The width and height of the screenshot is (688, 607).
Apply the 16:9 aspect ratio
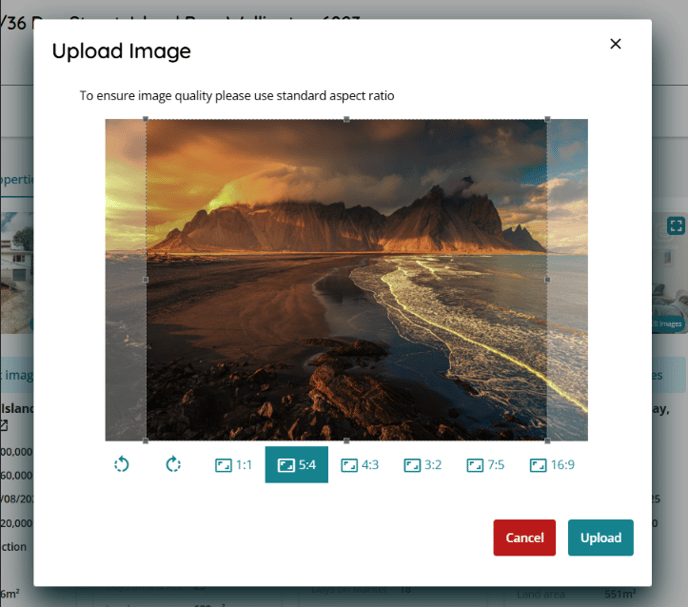[x=551, y=465]
